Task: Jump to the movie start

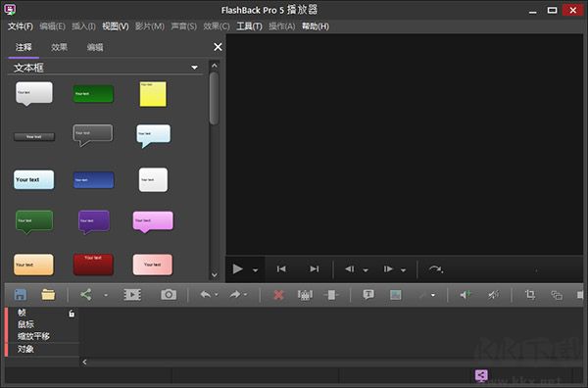Action: pos(281,268)
